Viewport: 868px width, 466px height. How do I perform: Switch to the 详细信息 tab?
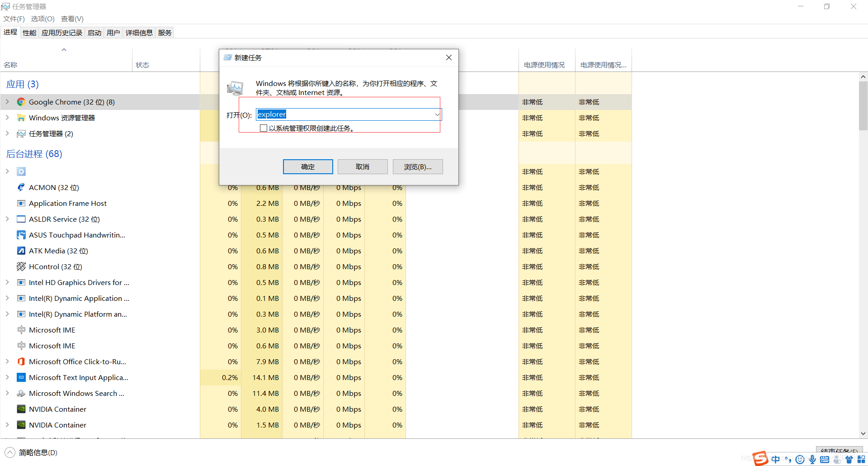[139, 33]
